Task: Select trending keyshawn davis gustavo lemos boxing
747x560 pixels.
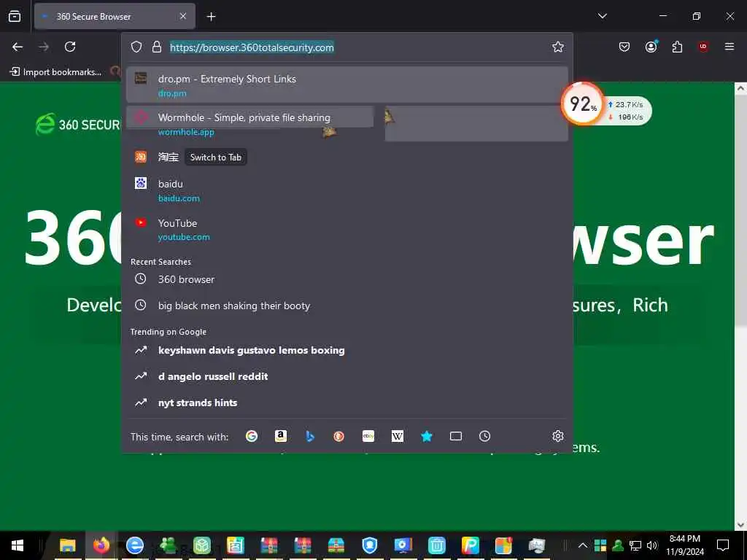Action: (347, 350)
